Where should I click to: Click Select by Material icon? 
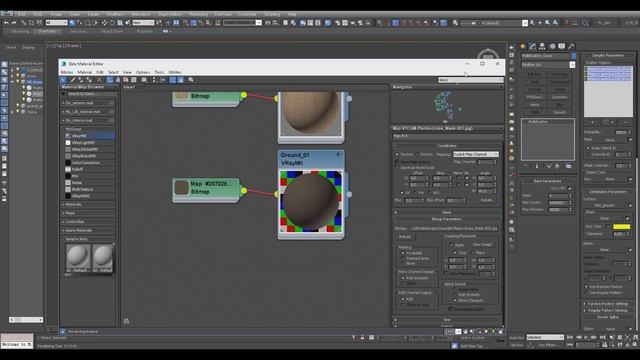click(191, 80)
